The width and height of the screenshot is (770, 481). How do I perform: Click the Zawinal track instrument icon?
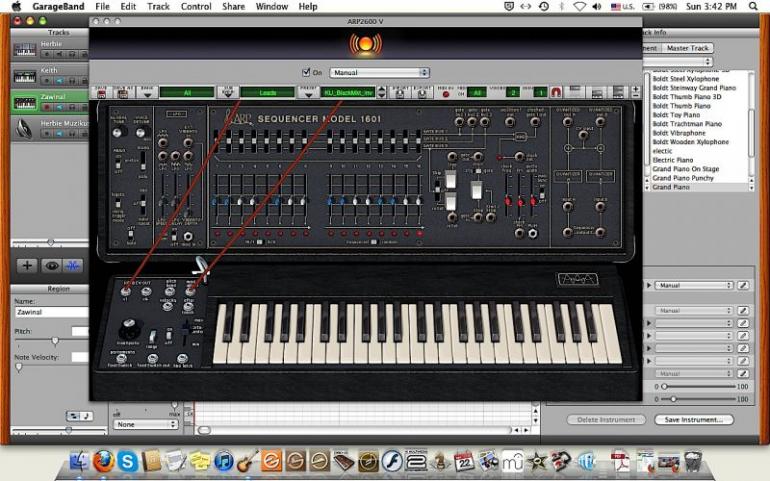pyautogui.click(x=25, y=103)
